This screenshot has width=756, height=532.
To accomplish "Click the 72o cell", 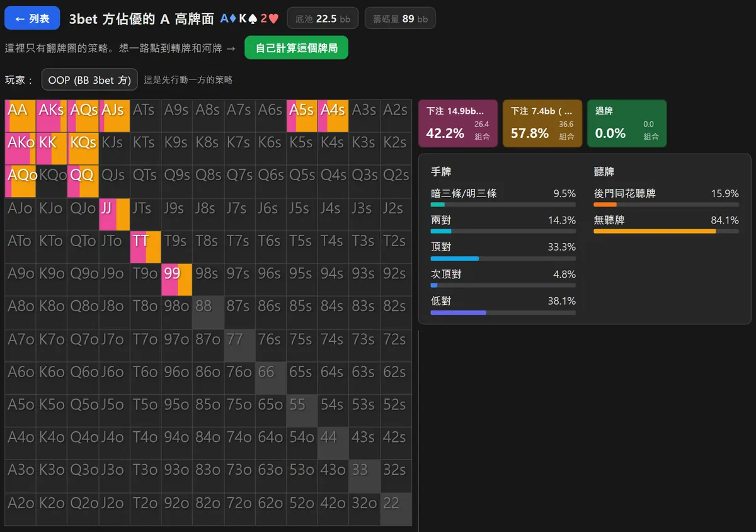I will (x=239, y=509).
